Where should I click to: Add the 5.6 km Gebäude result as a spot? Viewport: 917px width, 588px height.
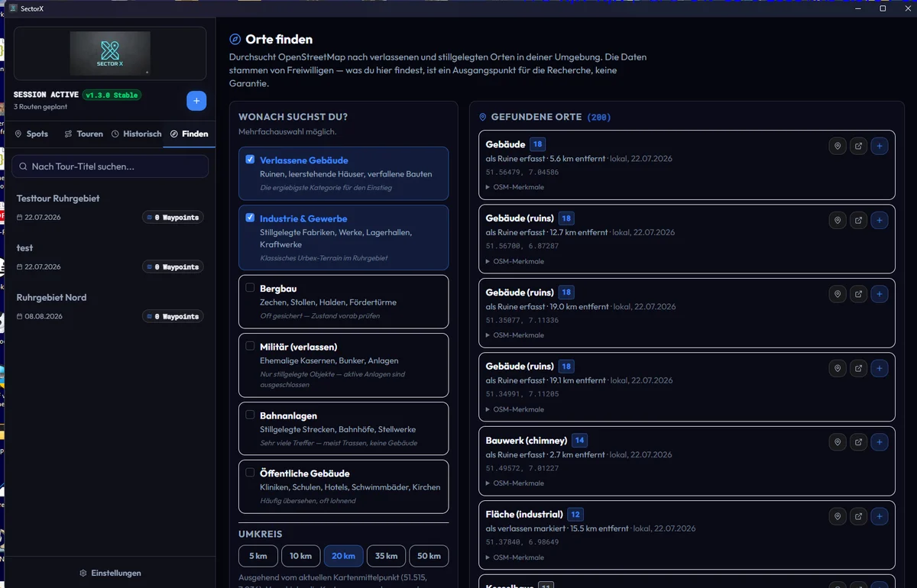880,146
